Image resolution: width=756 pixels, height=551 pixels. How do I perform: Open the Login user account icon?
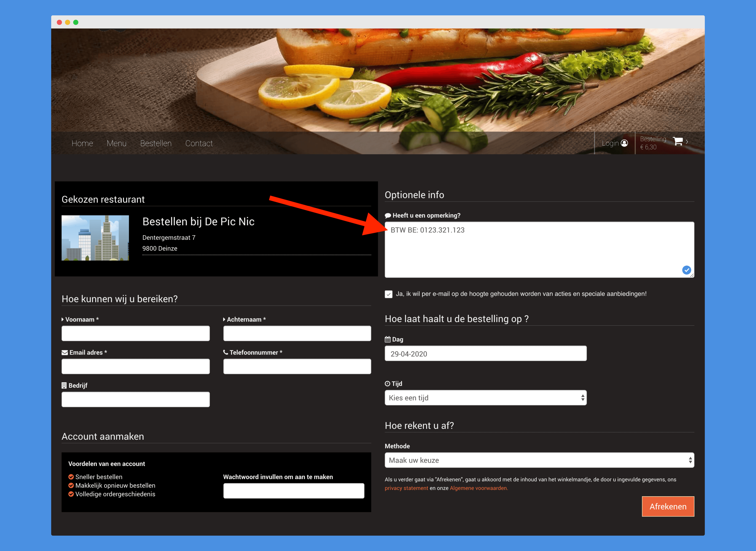(624, 143)
